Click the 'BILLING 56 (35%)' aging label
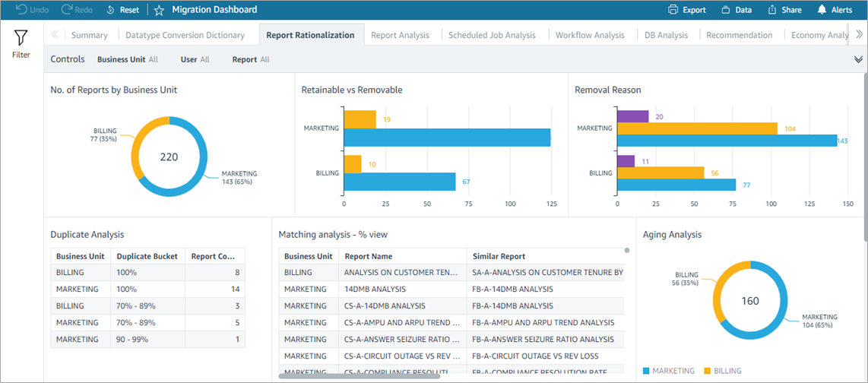The width and height of the screenshot is (868, 383). (686, 278)
